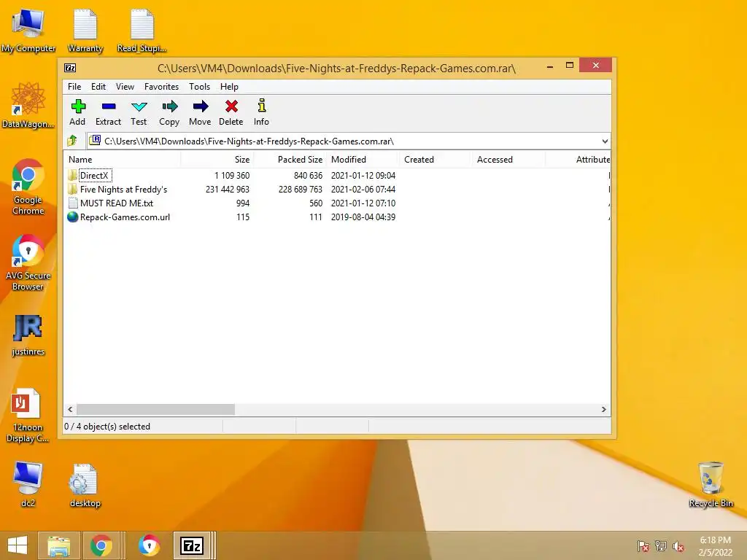Select the justinres desktop icon

(28, 335)
